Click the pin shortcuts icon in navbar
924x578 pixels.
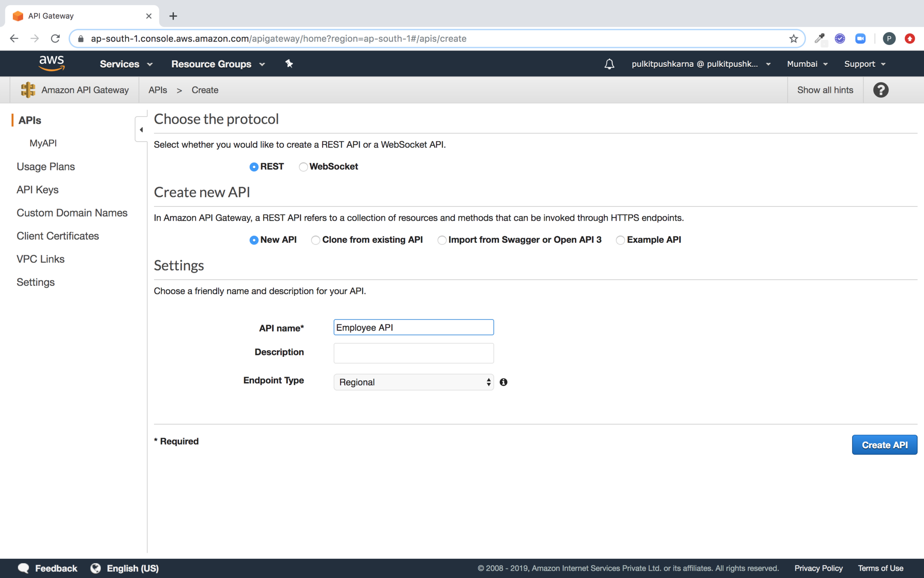click(289, 64)
